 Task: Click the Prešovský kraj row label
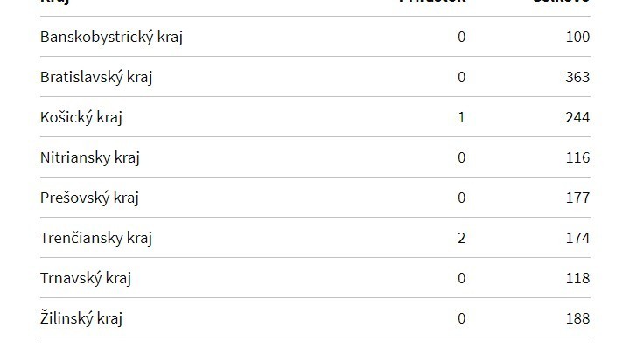click(x=89, y=198)
